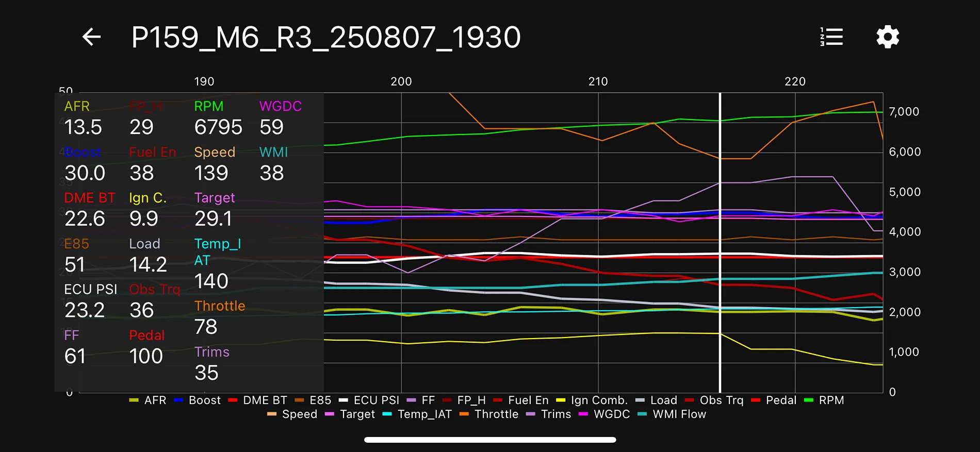
Task: Toggle RPM series in the legend
Action: point(824,400)
